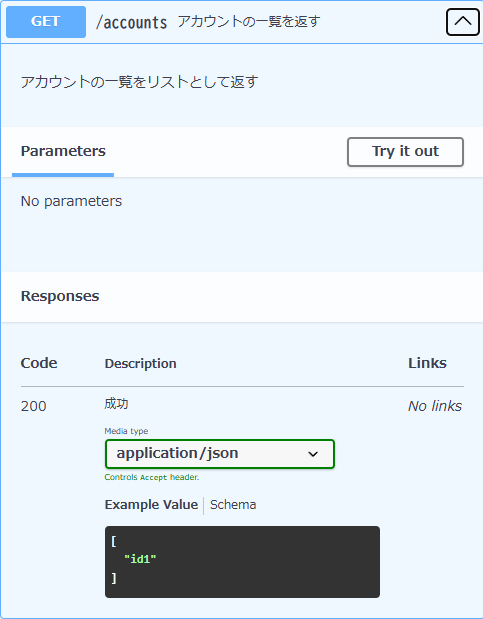Screen dimensions: 483x619
Task: Click the Links column header
Action: [x=427, y=363]
